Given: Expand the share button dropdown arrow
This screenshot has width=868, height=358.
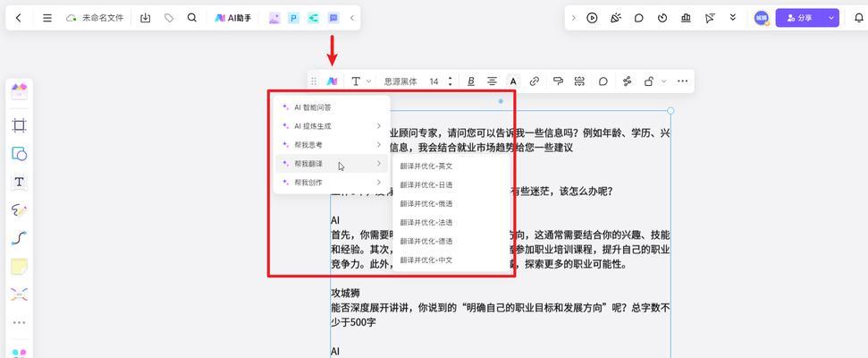Looking at the screenshot, I should pos(831,18).
